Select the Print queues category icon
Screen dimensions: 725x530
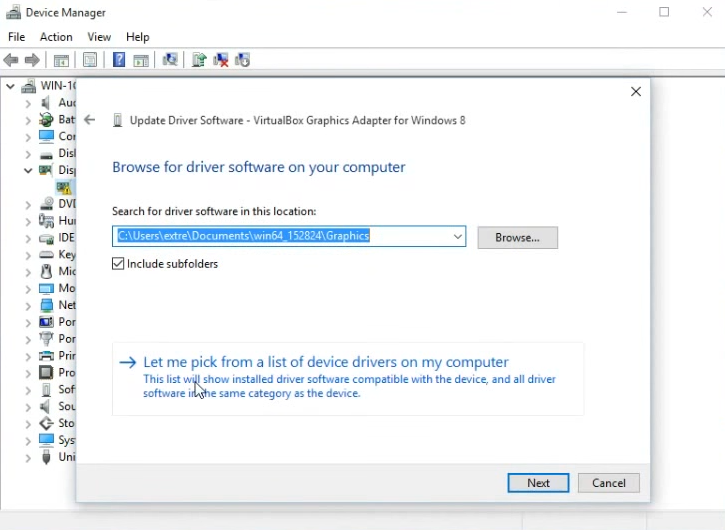click(46, 356)
